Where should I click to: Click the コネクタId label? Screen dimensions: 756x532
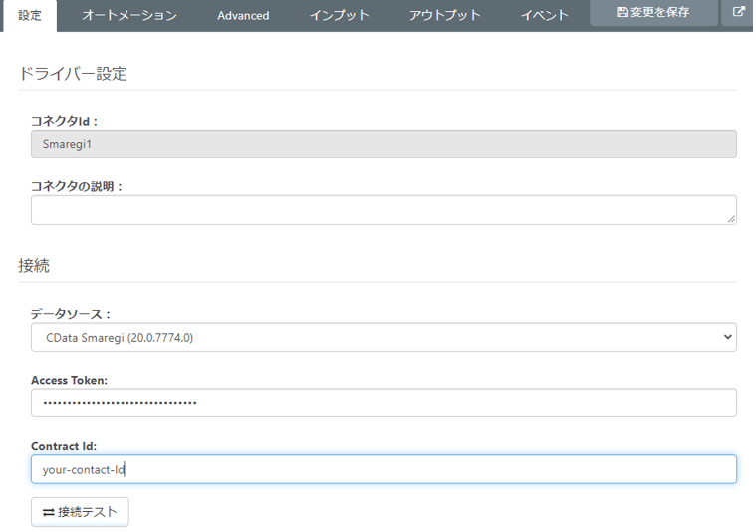(64, 121)
